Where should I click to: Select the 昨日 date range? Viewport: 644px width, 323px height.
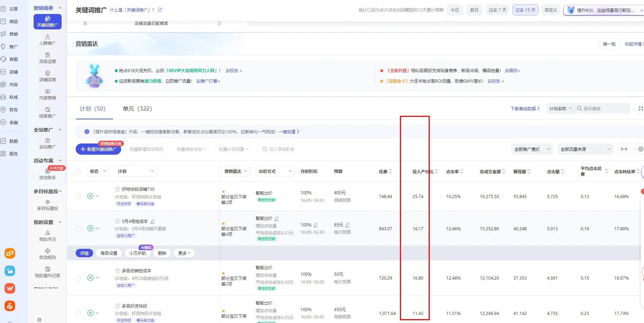[475, 10]
